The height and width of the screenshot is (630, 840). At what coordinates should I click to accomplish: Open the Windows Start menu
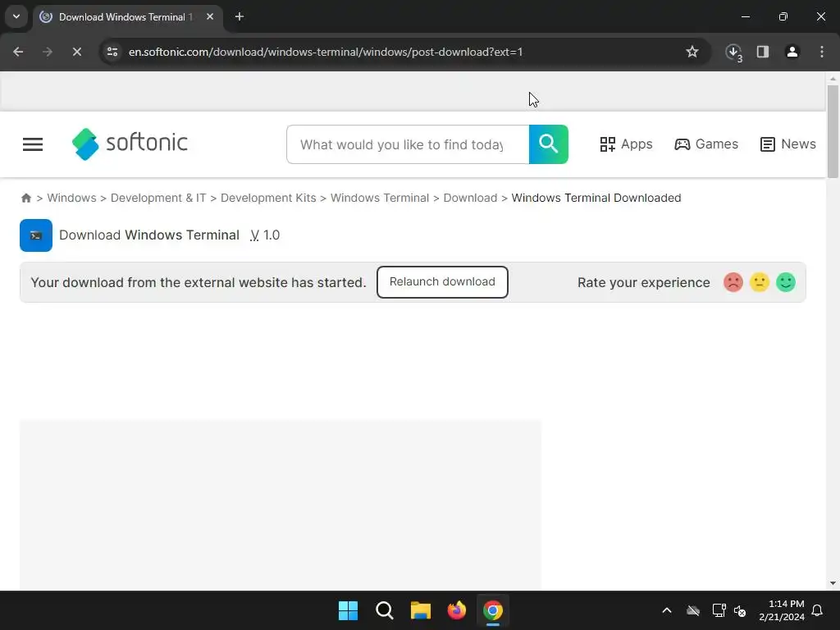[x=348, y=610]
